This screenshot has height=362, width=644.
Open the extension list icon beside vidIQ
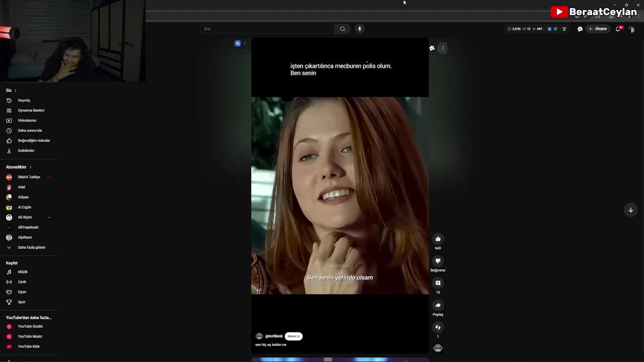point(555,29)
